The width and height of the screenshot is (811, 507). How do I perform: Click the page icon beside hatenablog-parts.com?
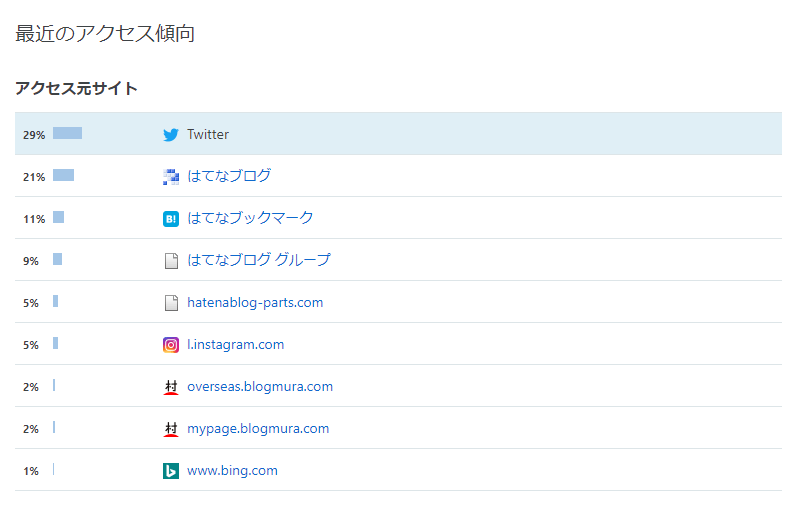(171, 303)
